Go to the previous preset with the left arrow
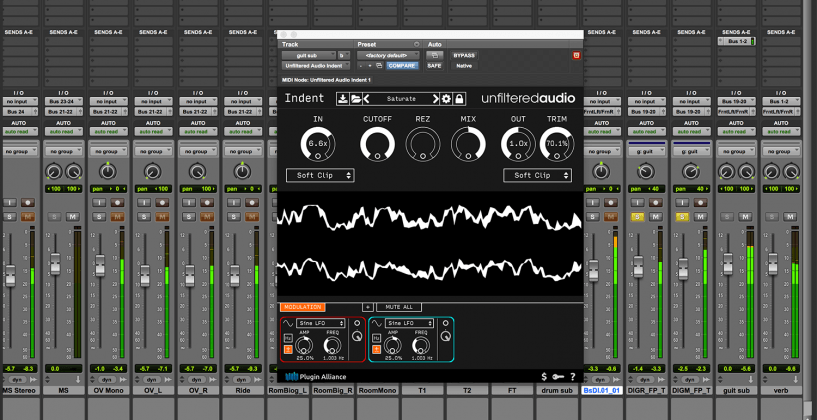Screen dimensions: 817x420 [x=365, y=99]
